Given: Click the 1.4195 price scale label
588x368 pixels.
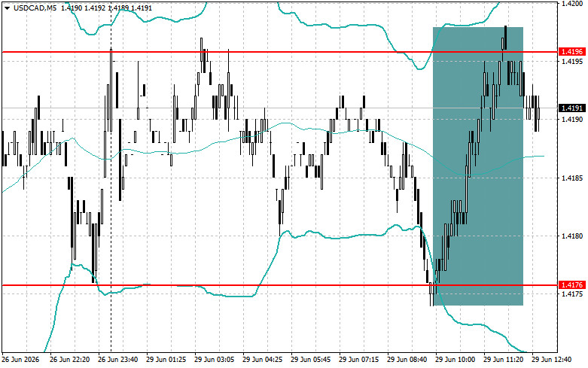Looking at the screenshot, I should click(x=572, y=61).
